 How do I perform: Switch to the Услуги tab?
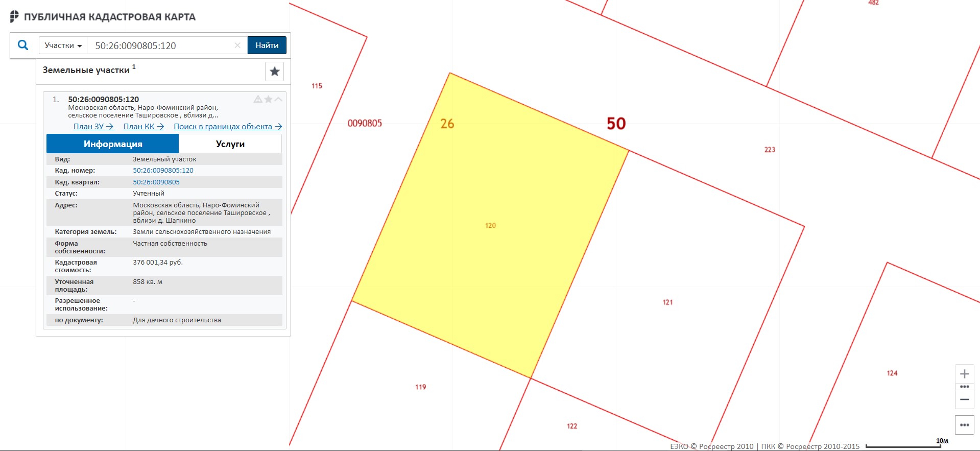coord(230,144)
